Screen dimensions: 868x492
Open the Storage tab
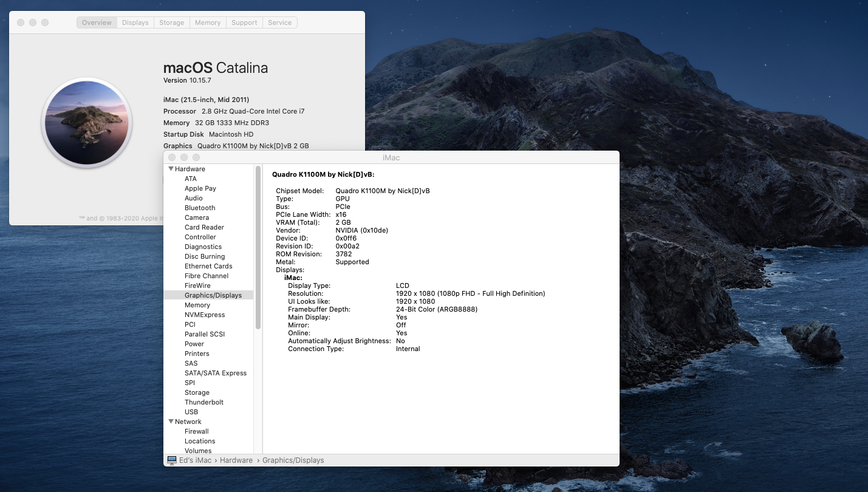[171, 22]
